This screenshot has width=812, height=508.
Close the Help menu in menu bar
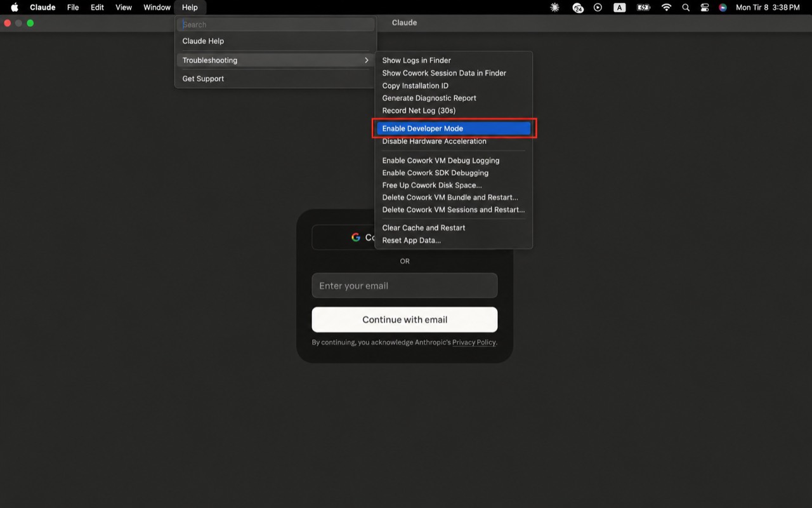click(190, 8)
